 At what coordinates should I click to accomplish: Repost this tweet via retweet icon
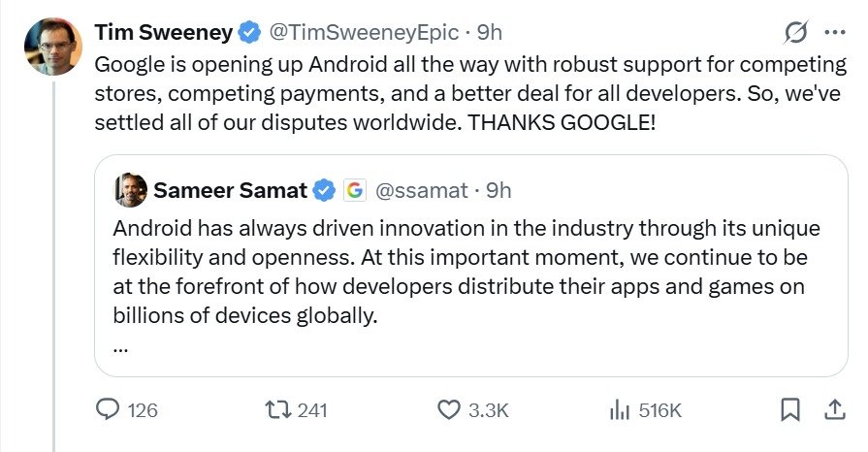pos(279,410)
